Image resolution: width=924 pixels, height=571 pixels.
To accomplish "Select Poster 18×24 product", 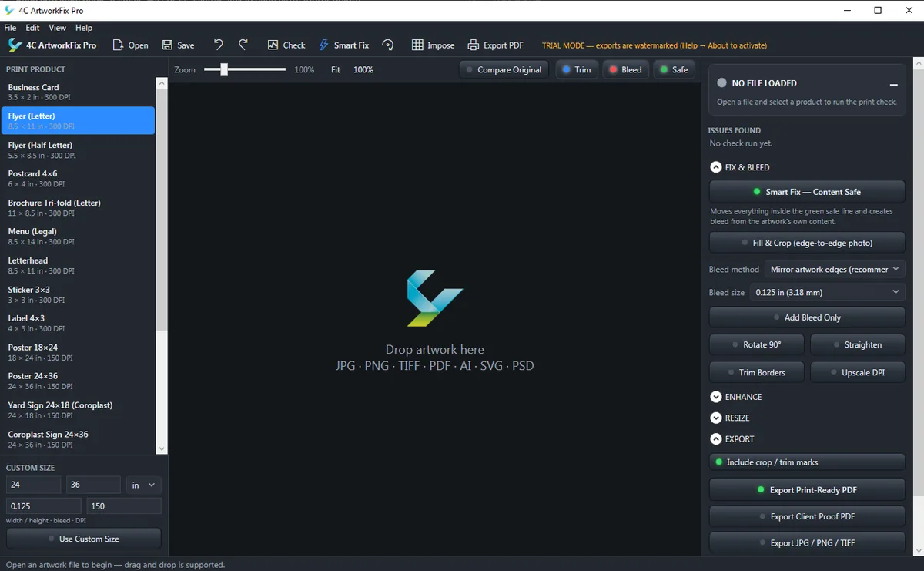I will click(78, 352).
